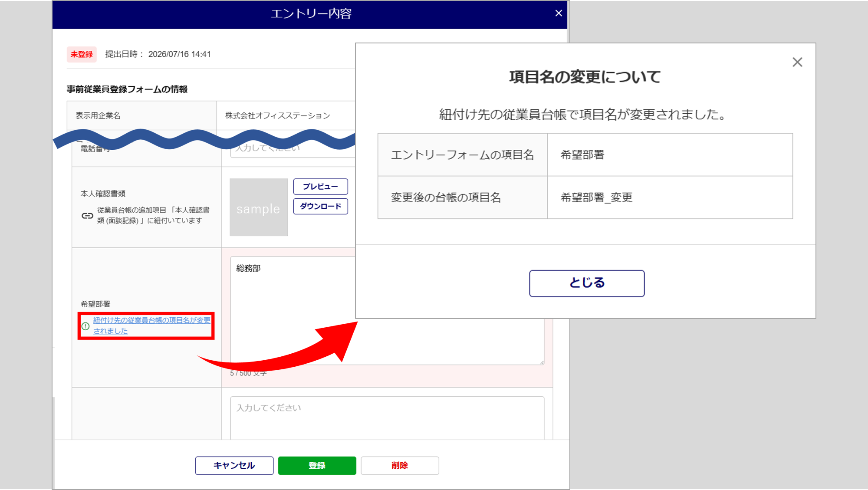868x490 pixels.
Task: Click the 変更後の台帳の項目名 label cell
Action: (463, 197)
